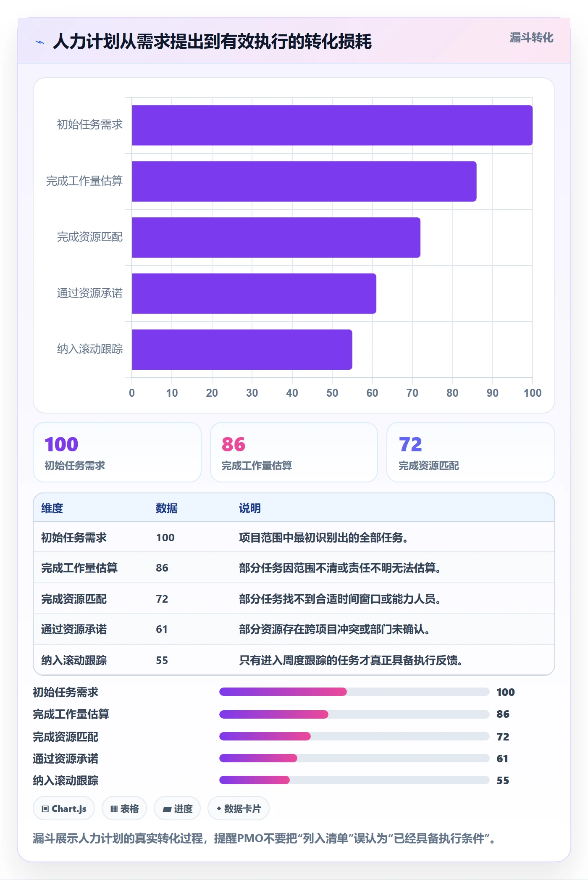Click the chart y-axis label 纳入滚动跟踪
The width and height of the screenshot is (588, 880).
coord(90,349)
